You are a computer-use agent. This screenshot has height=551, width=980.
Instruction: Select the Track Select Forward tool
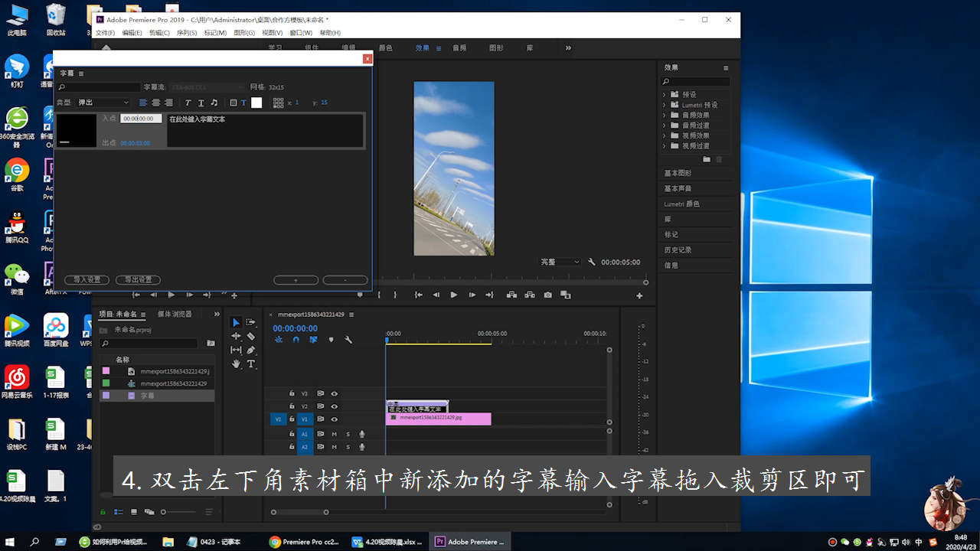click(x=250, y=322)
